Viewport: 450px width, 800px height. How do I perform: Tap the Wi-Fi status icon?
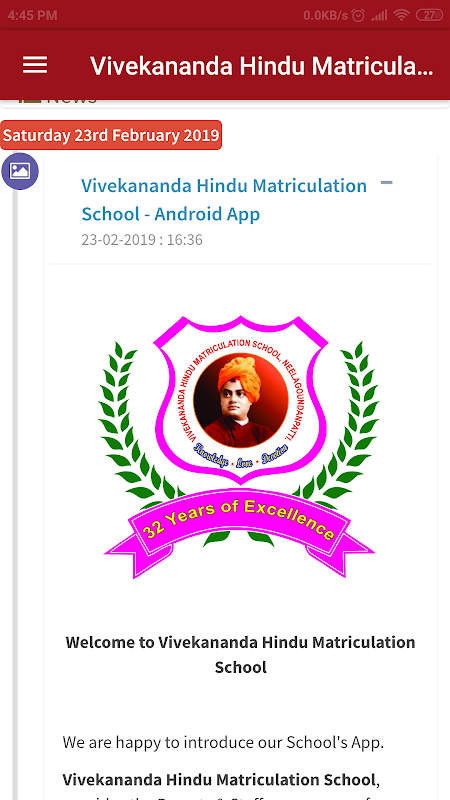(402, 15)
